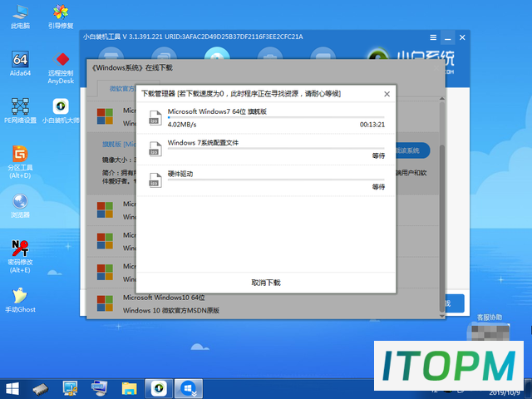
Task: Click ISO file icon for 硬件驱动
Action: 155,180
